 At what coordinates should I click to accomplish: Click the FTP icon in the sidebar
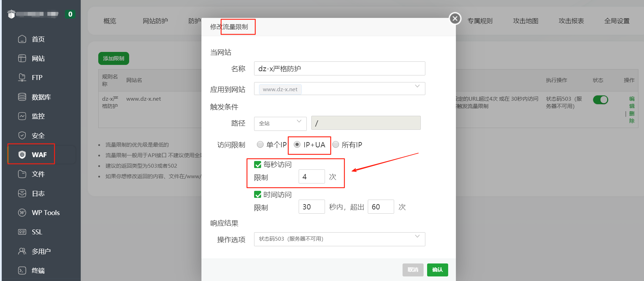click(22, 78)
